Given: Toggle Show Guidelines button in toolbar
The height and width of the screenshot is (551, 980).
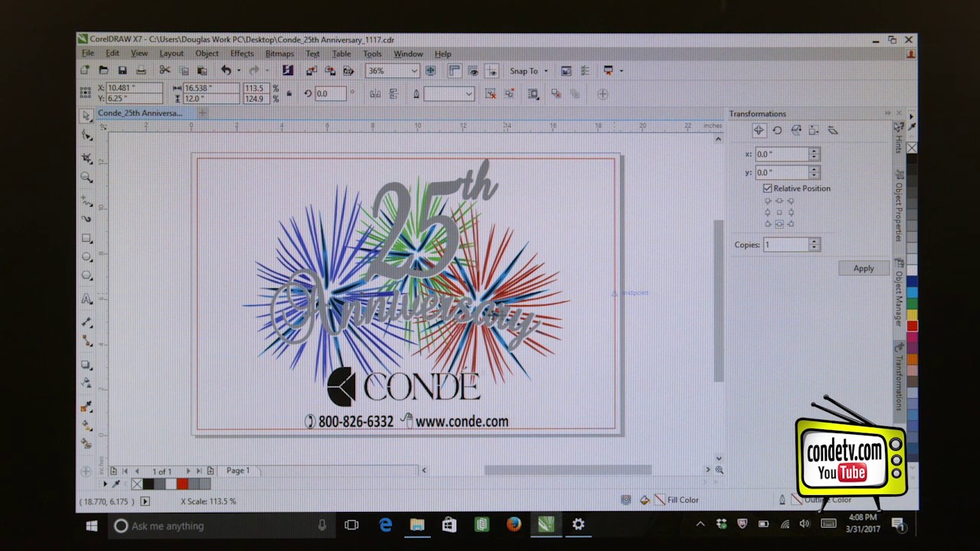Looking at the screenshot, I should click(492, 70).
